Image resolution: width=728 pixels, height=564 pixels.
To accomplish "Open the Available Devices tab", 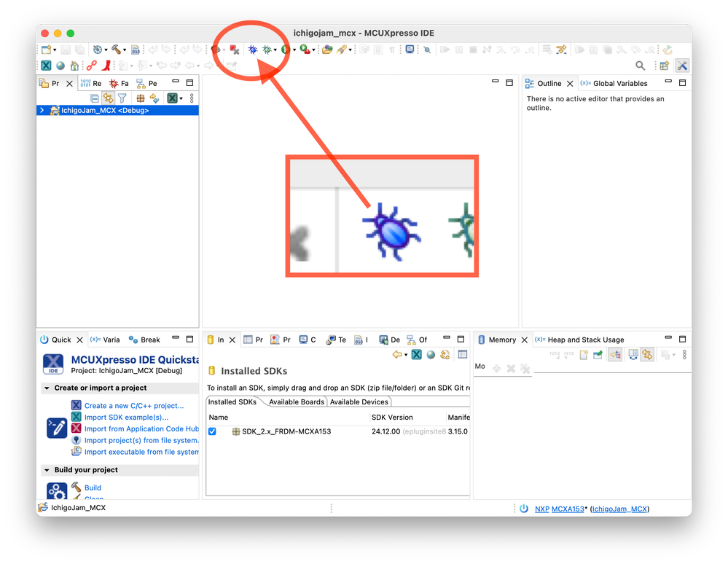I will pyautogui.click(x=359, y=402).
